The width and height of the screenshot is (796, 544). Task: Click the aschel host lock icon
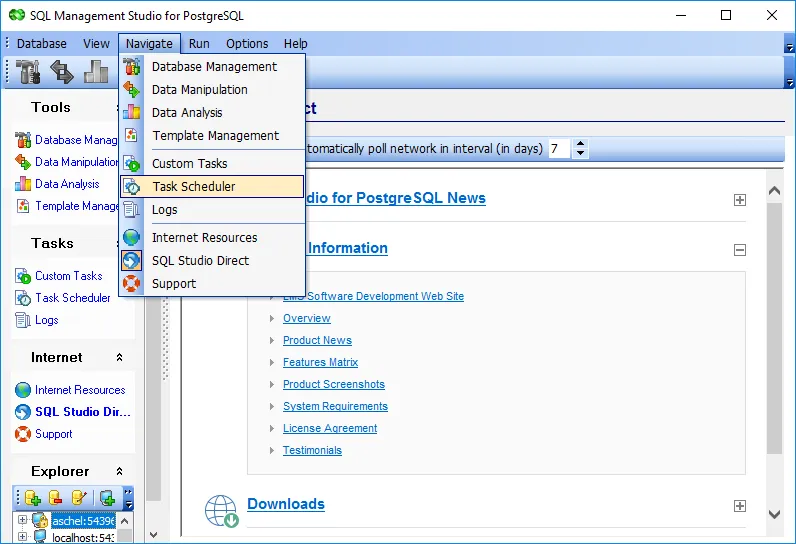[x=40, y=520]
